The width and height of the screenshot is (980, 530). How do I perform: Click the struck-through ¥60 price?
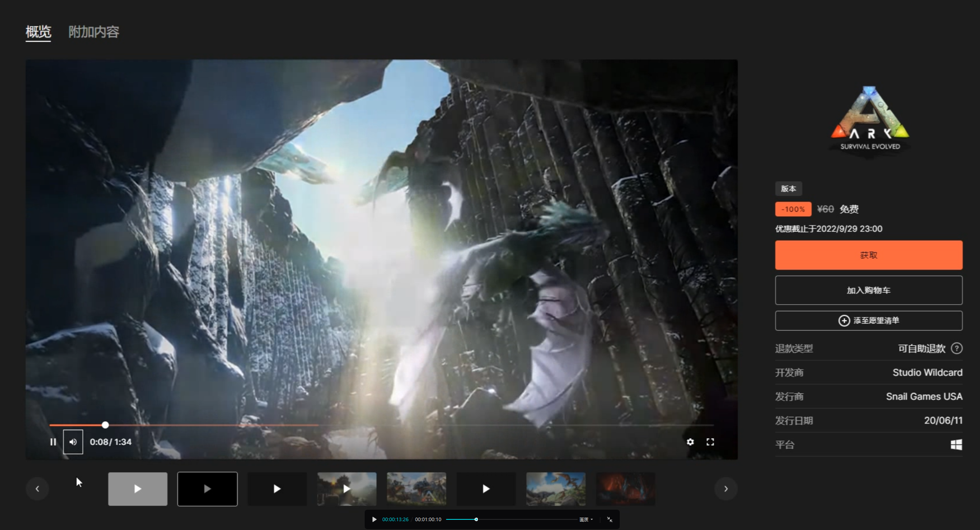(x=825, y=209)
